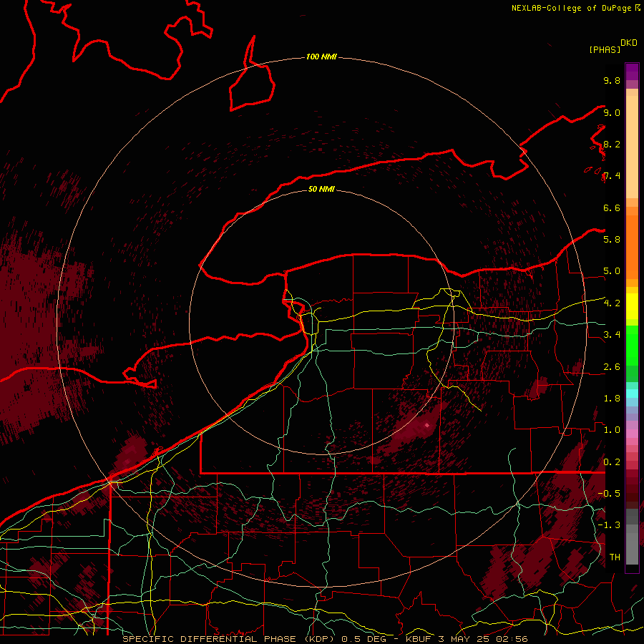Click the 9.0 value on the color scale
Image resolution: width=644 pixels, height=644 pixels.
tap(612, 112)
